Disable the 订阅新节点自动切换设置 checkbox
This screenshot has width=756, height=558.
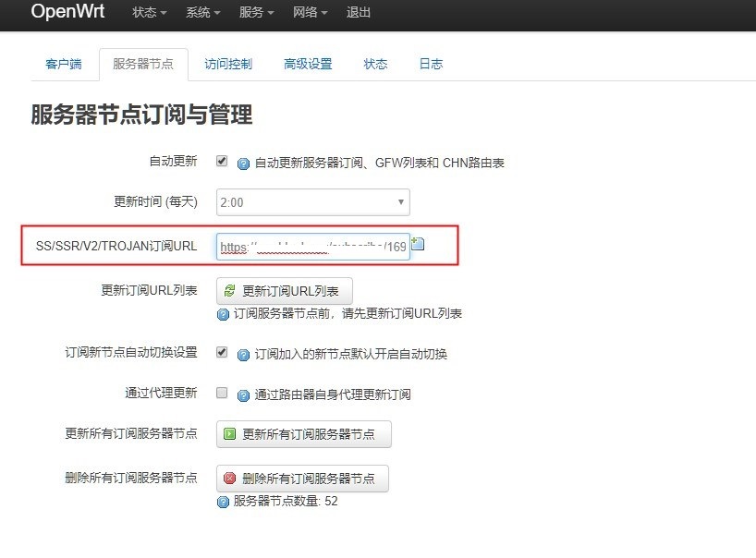click(222, 353)
